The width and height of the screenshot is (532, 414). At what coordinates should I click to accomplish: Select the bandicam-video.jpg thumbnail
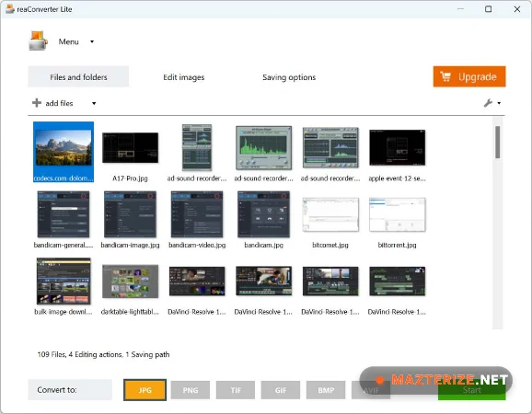197,214
